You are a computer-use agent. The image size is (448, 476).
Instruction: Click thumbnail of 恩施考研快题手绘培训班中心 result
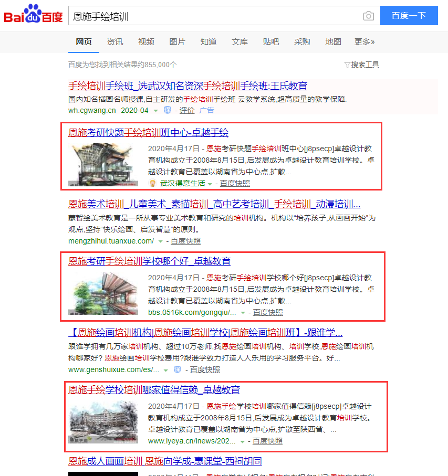(103, 164)
